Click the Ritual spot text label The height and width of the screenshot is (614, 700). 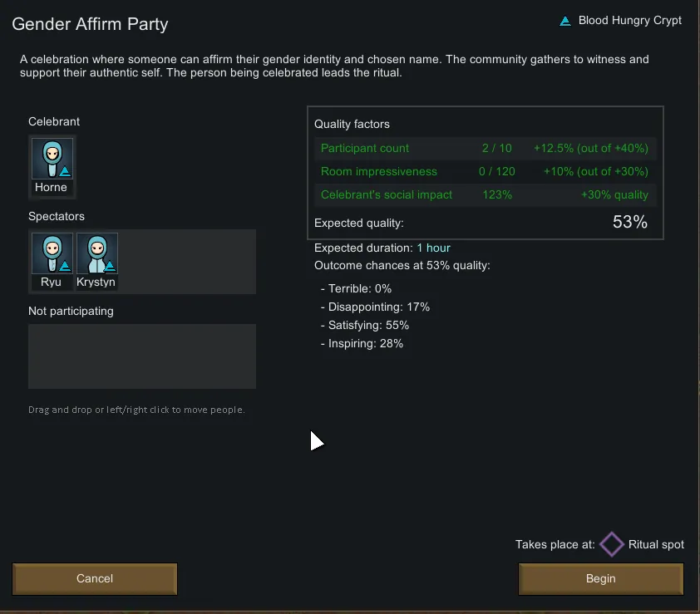tap(656, 545)
